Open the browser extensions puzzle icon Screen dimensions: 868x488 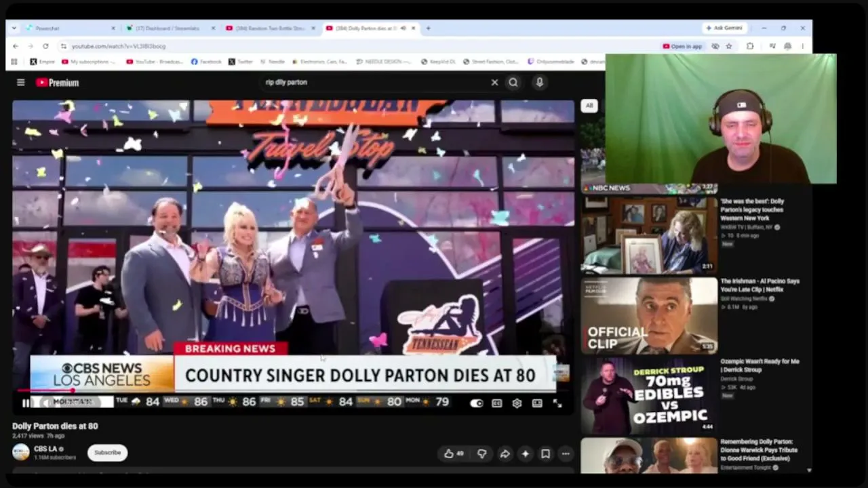click(750, 46)
